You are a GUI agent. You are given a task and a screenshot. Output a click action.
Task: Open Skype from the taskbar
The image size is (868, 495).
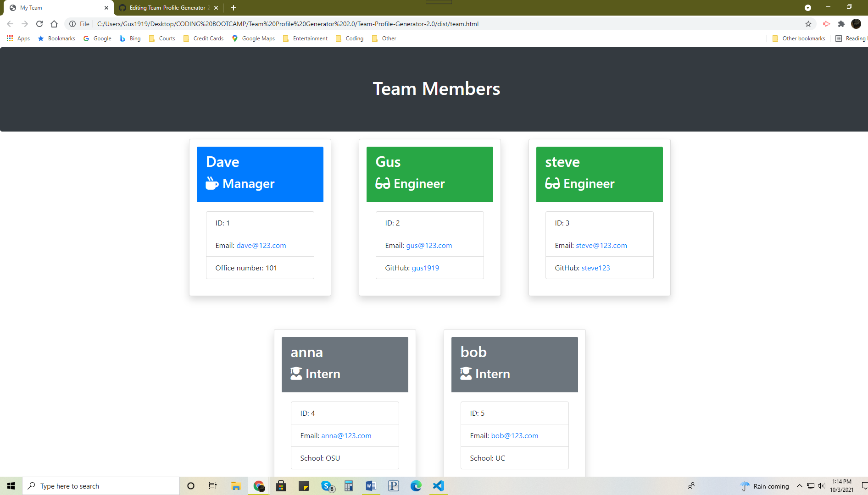point(327,486)
